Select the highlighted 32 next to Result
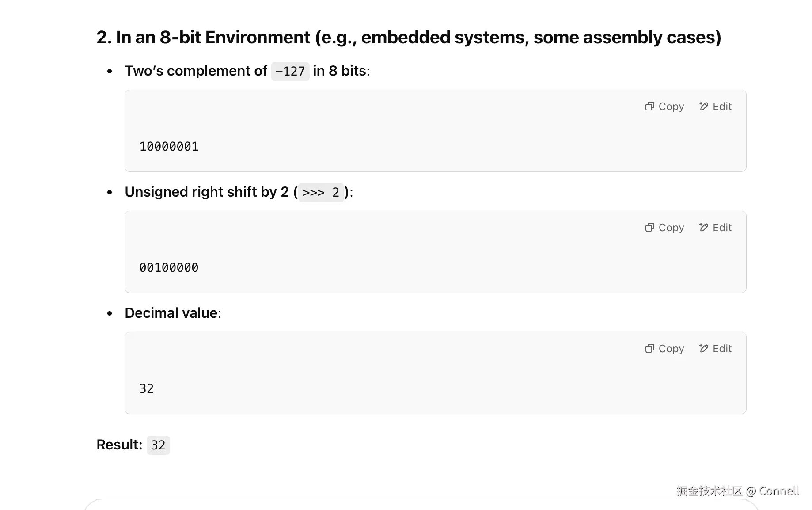Screen dimensions: 812x510 (x=158, y=445)
